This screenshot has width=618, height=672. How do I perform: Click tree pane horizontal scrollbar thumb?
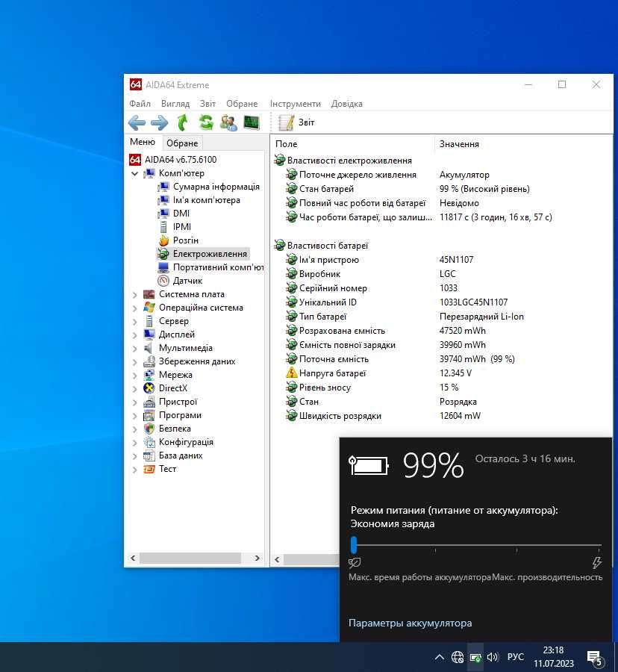click(x=190, y=558)
